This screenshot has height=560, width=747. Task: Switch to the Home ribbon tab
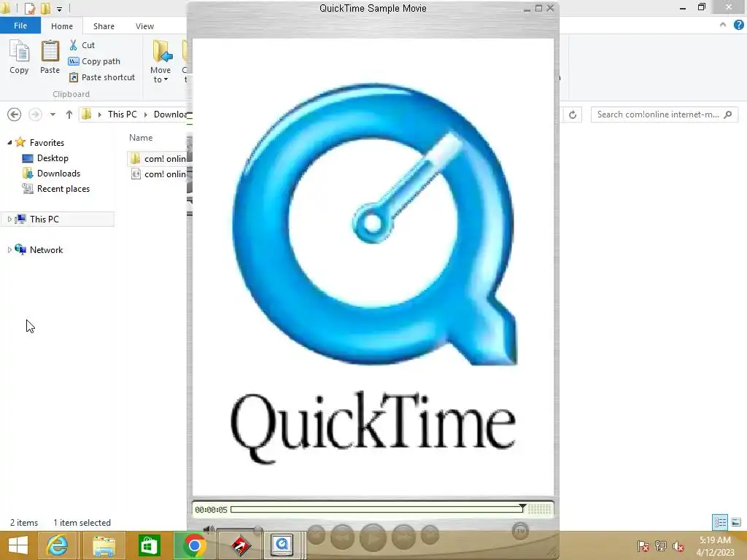click(62, 26)
